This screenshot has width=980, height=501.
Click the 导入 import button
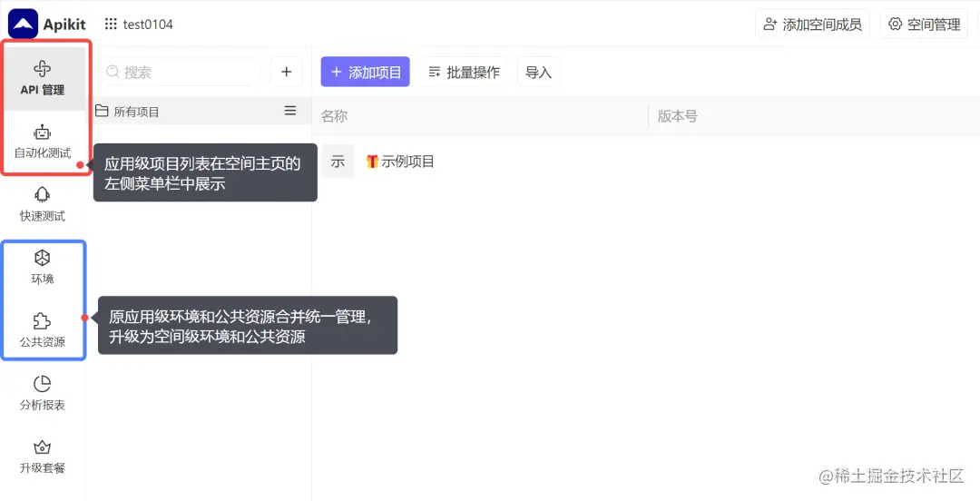tap(538, 72)
